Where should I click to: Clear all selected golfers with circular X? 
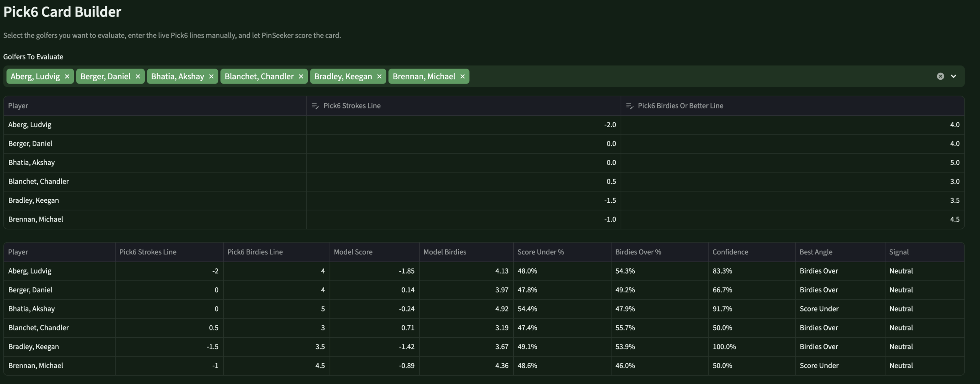[940, 76]
